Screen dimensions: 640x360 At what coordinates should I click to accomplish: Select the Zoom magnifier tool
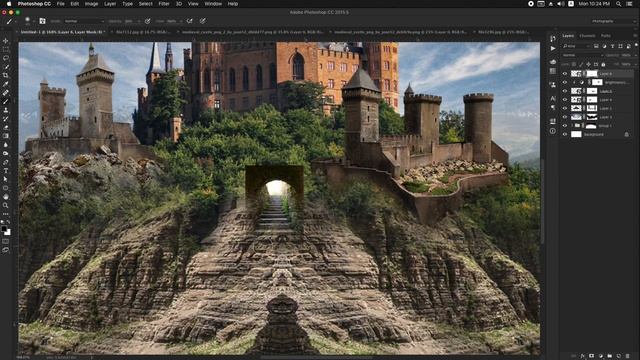(6, 205)
